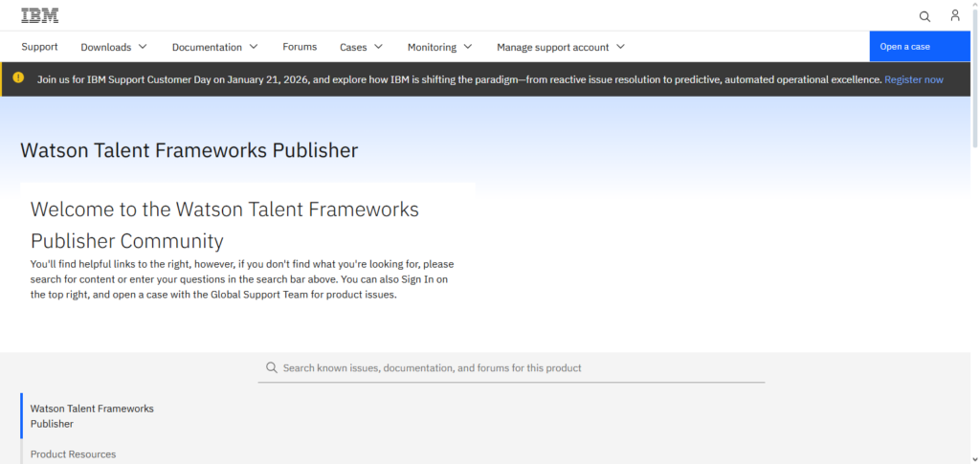Click the Open a case button

click(920, 47)
